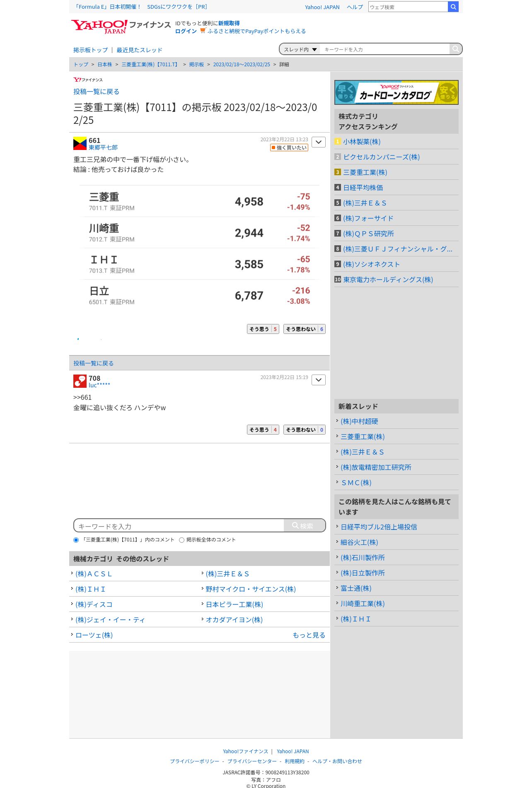The image size is (532, 788).
Task: Focus the bottom キーワードを入力 field
Action: [x=179, y=525]
